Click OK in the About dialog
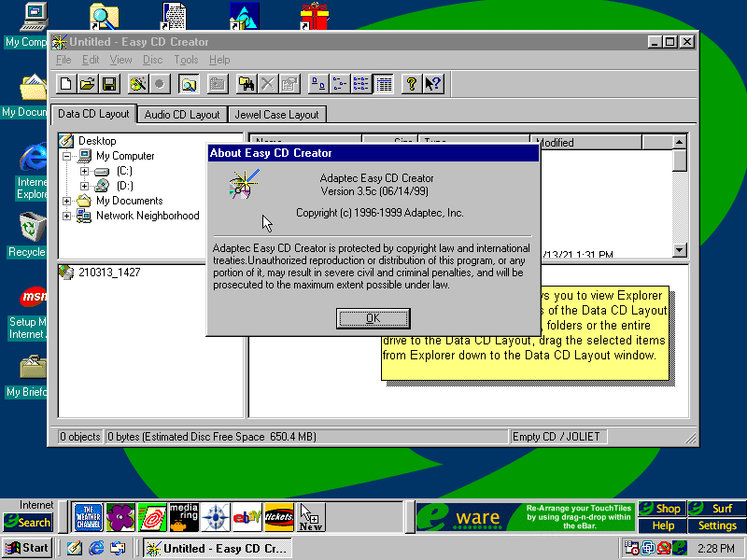This screenshot has height=560, width=747. coord(373,318)
